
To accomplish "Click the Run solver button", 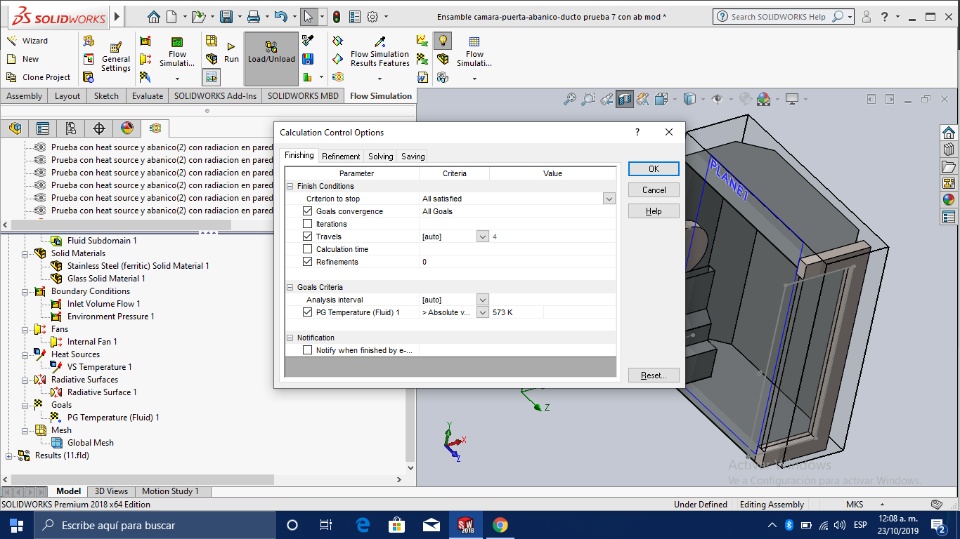I will 231,53.
